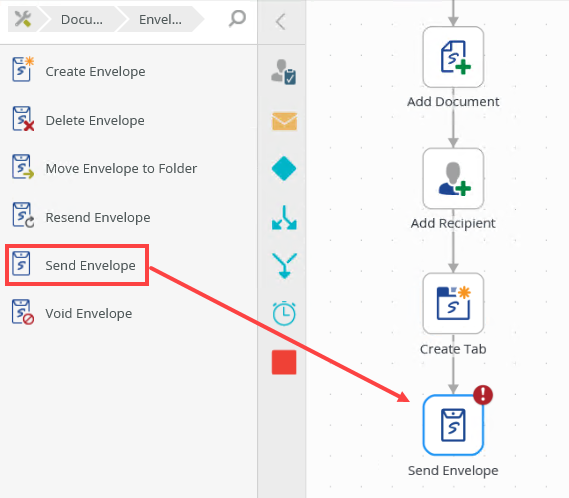The width and height of the screenshot is (569, 498).
Task: Select the Send Envelope step on canvas
Action: (453, 425)
